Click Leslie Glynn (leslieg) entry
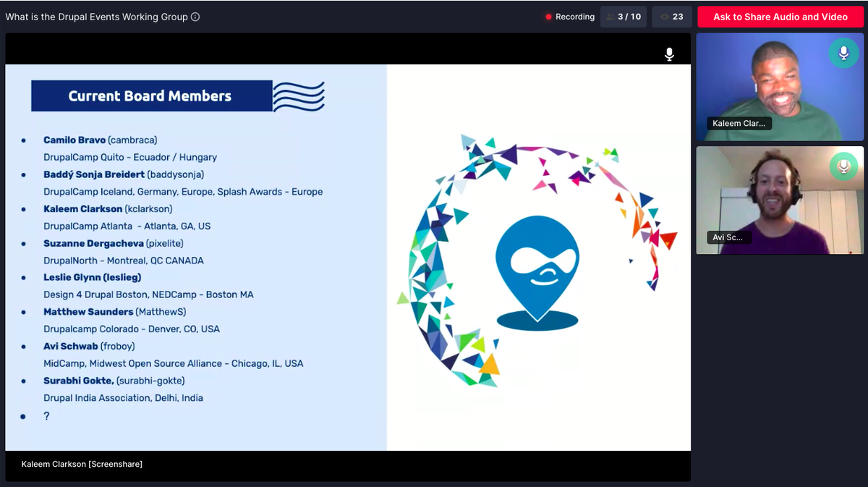This screenshot has height=487, width=868. click(93, 277)
